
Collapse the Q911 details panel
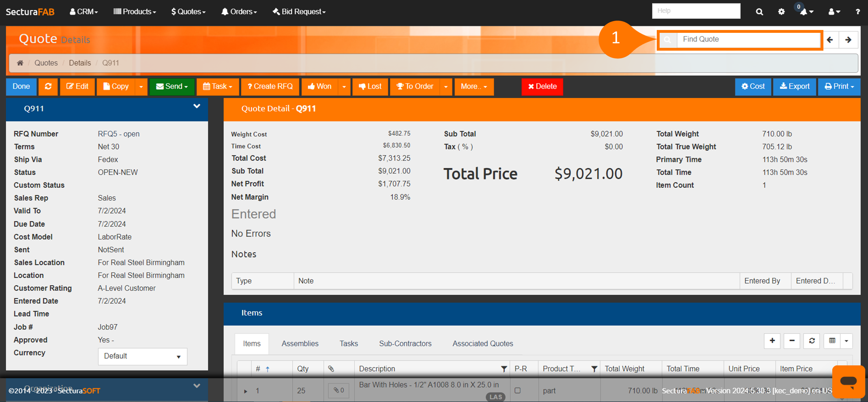pyautogui.click(x=197, y=107)
